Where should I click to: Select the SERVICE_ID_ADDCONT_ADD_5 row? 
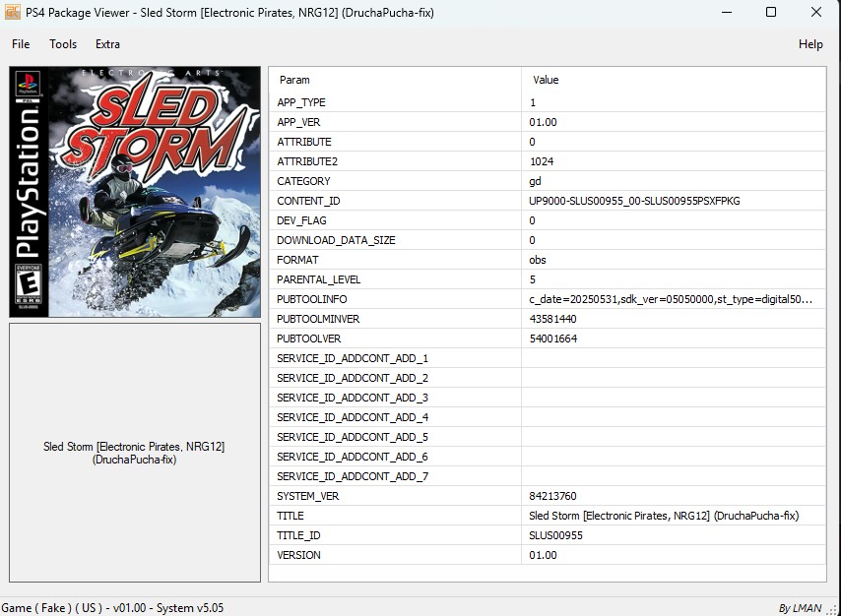(548, 437)
